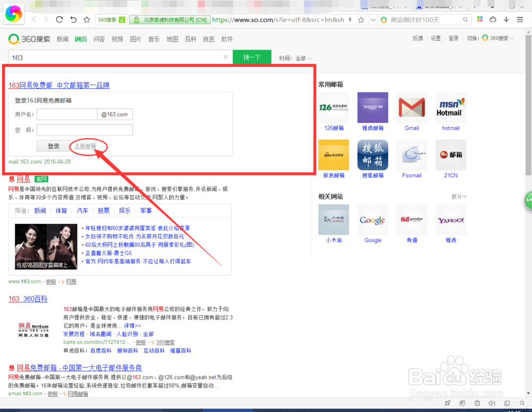Screen dimensions: 532x412
Task: Open 百度百科 under 其他百科
Action: [x=101, y=351]
